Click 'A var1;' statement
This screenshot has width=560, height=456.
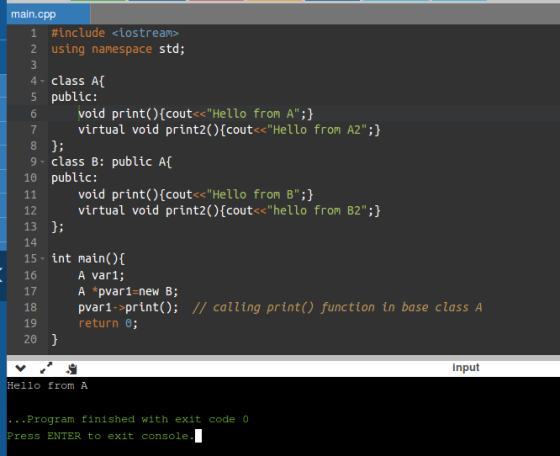tap(101, 275)
